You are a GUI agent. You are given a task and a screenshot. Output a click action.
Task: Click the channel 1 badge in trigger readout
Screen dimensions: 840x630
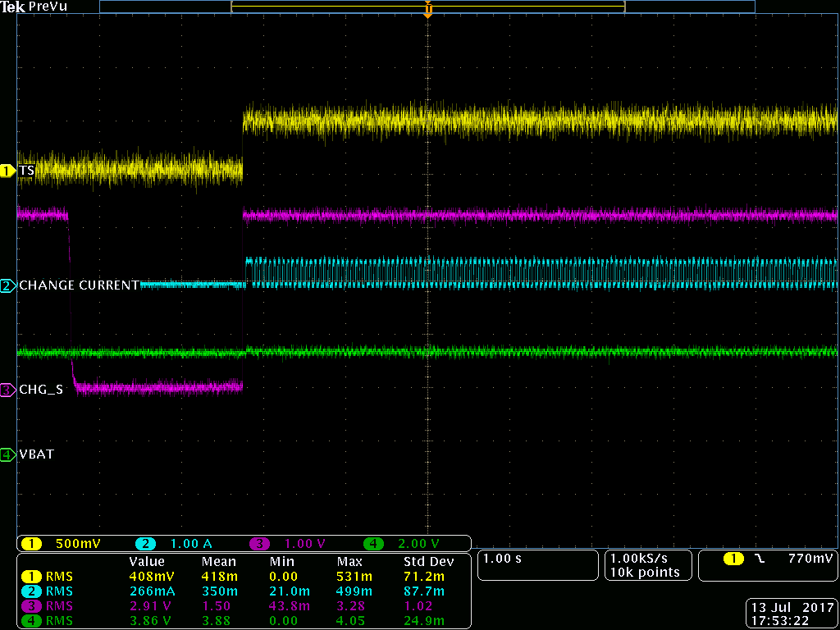(x=733, y=559)
